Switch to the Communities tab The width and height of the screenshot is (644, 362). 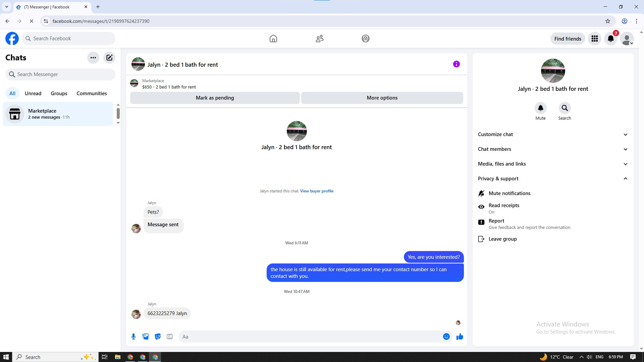[x=92, y=94]
